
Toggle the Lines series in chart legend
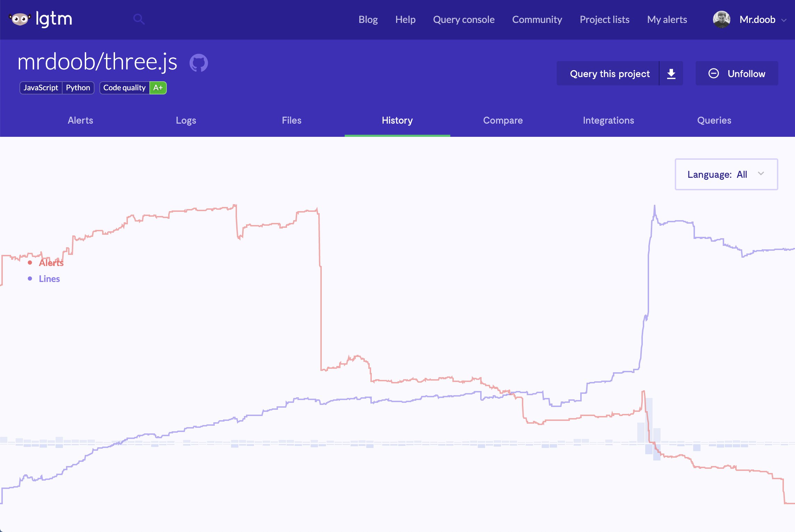(x=49, y=279)
